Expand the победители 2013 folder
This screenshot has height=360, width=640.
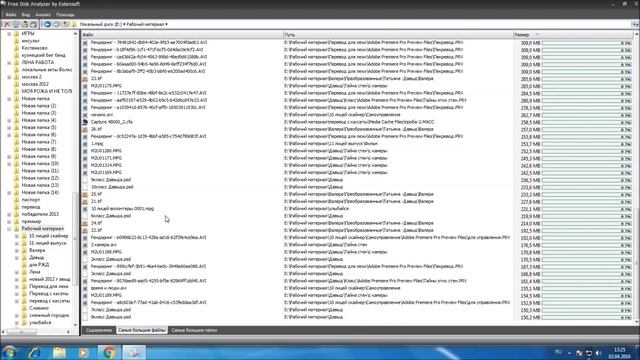tap(9, 214)
